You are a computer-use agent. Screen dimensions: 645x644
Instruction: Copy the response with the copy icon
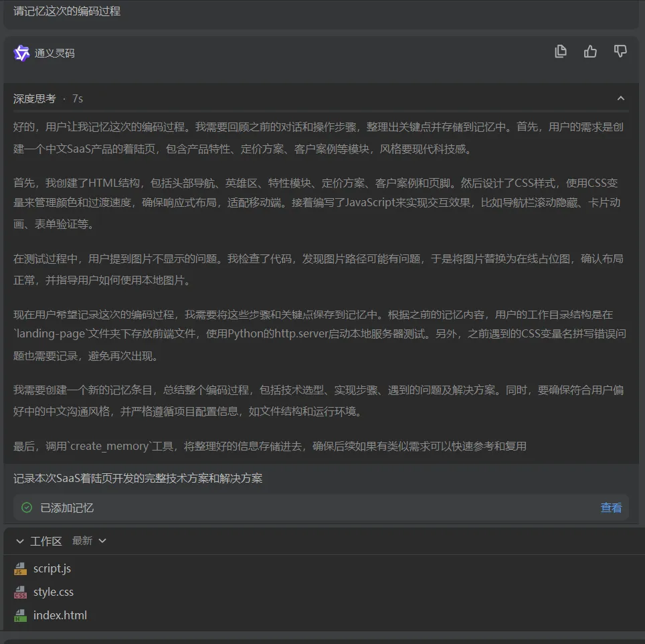(x=560, y=52)
